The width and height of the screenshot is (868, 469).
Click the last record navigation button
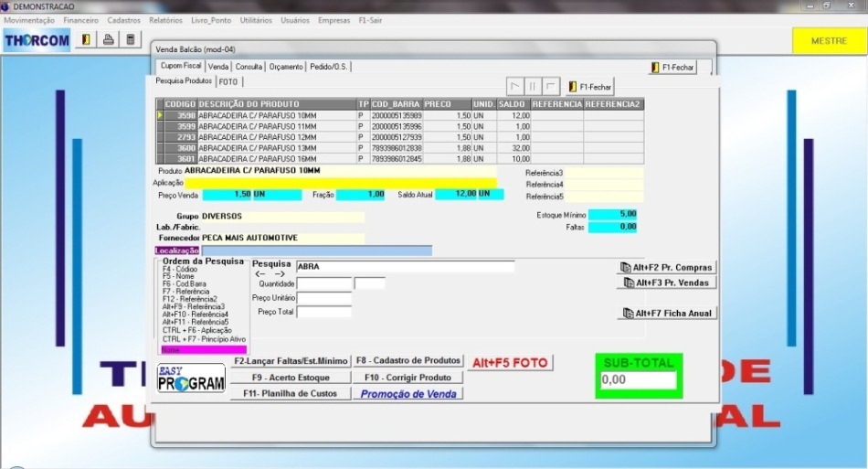tap(550, 87)
